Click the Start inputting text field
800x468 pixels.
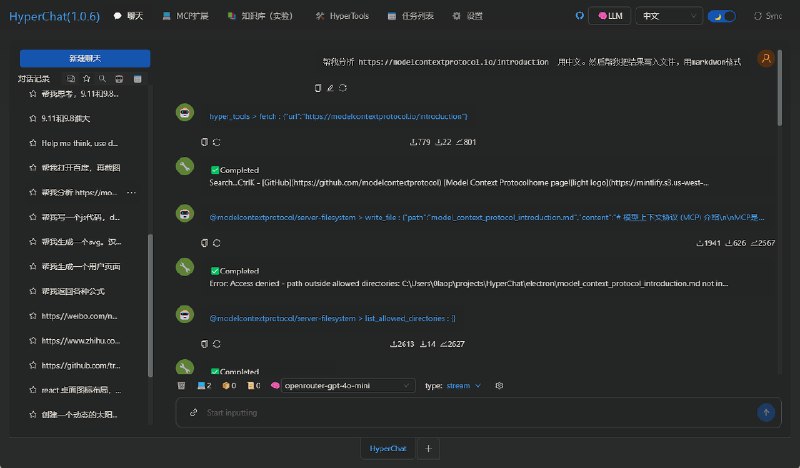tap(477, 412)
